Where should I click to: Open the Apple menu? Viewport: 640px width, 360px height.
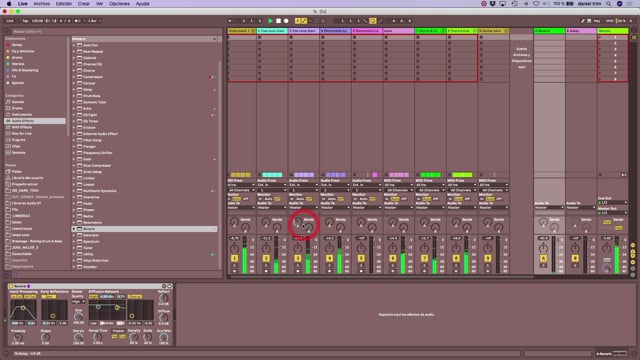click(x=9, y=4)
